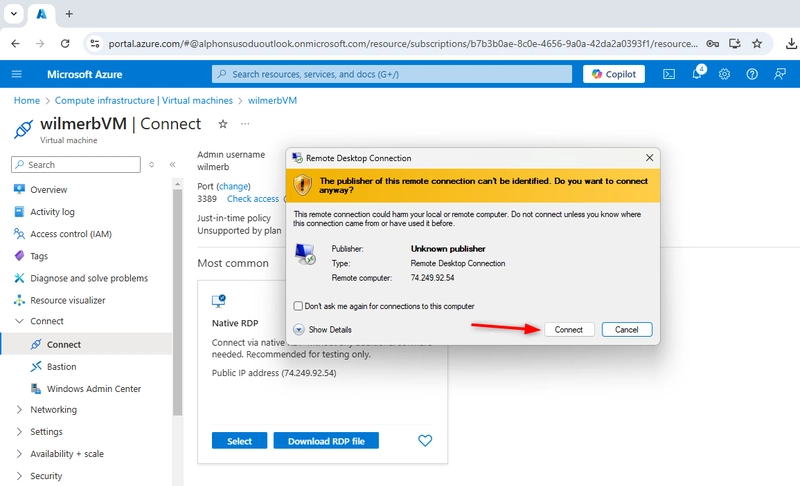800x486 pixels.
Task: Click the remote computer IP 74.249.92.54
Action: [x=432, y=278]
